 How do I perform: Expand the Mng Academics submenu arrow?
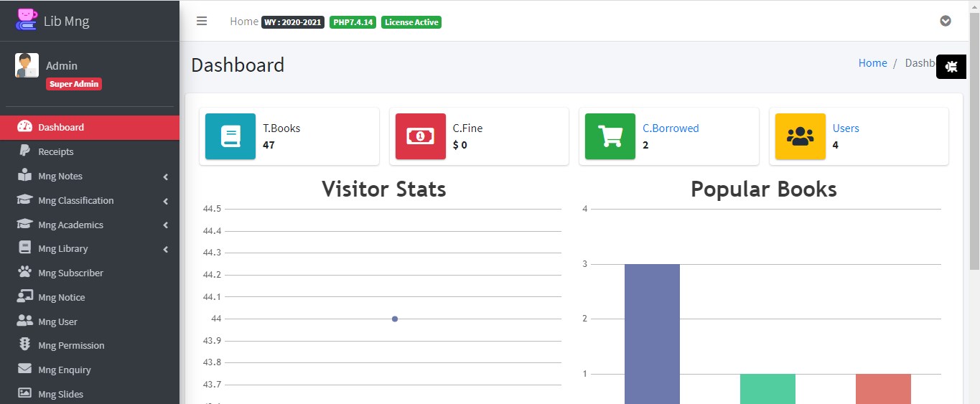[x=165, y=225]
